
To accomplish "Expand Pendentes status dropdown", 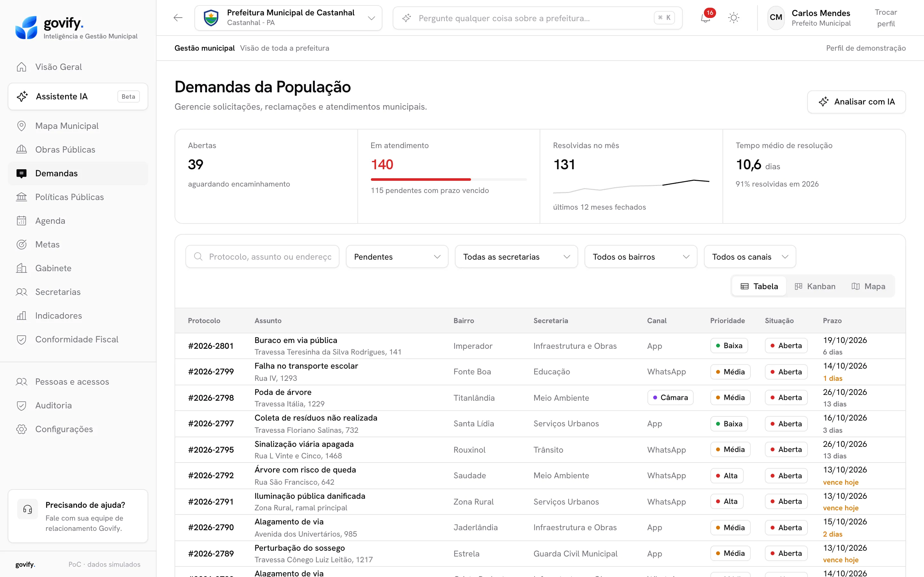I will point(397,257).
